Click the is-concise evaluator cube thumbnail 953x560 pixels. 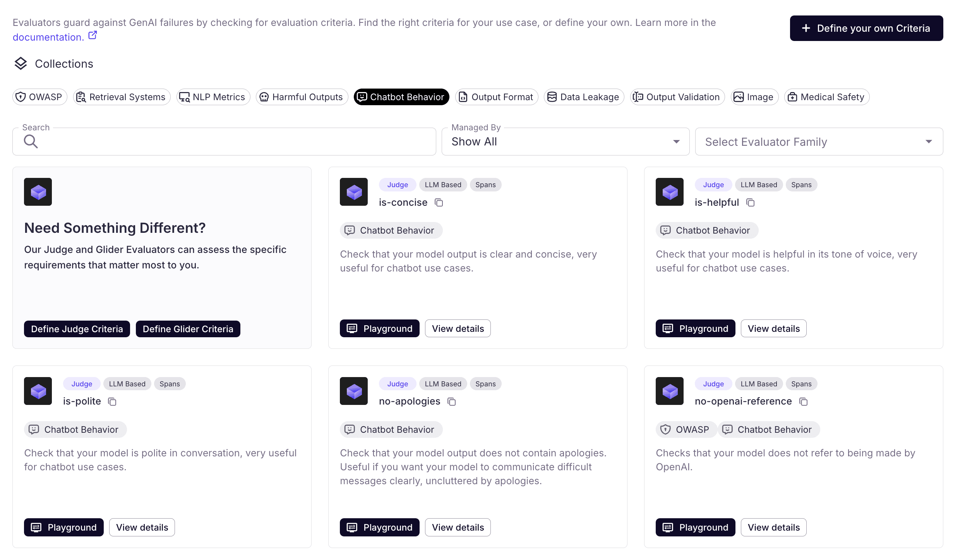click(353, 192)
